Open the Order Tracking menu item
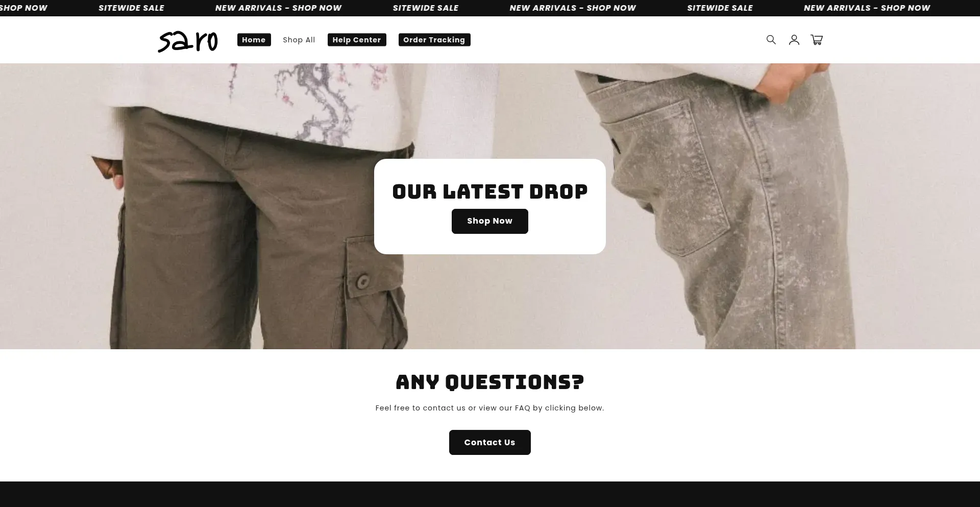This screenshot has height=507, width=980. [x=434, y=40]
